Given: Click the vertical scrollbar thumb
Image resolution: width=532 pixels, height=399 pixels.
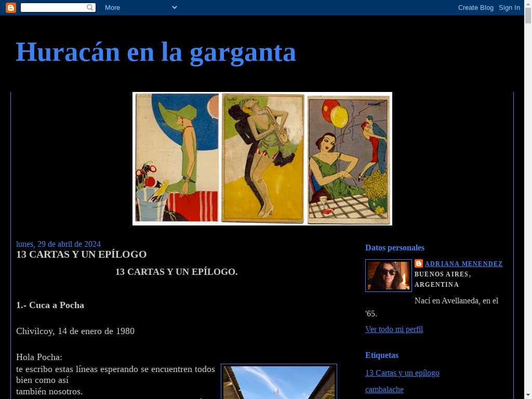Looking at the screenshot, I should pyautogui.click(x=528, y=15).
